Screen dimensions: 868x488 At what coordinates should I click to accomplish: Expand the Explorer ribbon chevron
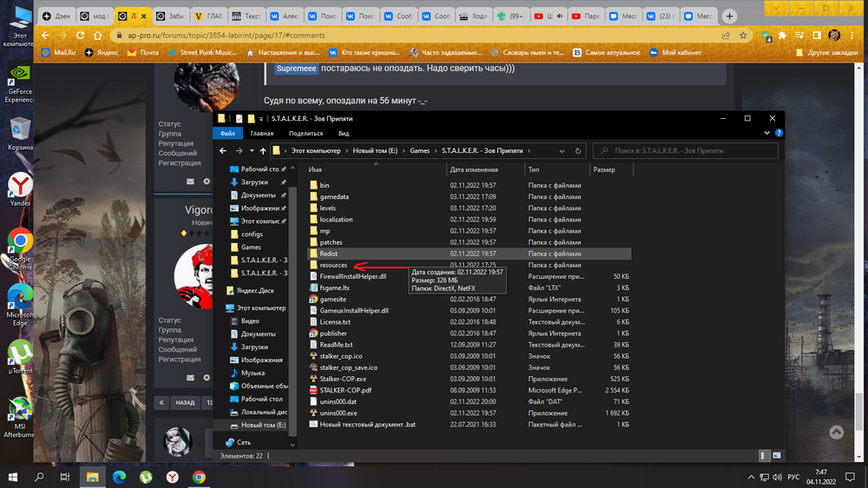[x=766, y=134]
